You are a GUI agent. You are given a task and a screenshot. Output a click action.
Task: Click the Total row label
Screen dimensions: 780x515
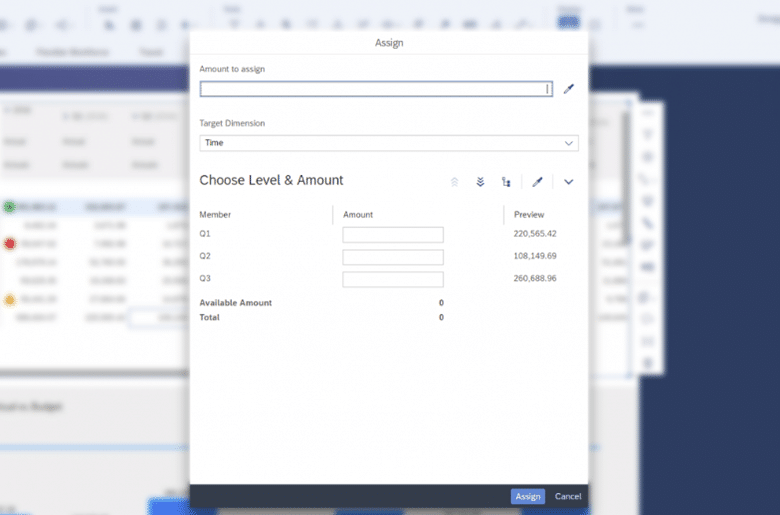[x=209, y=317]
